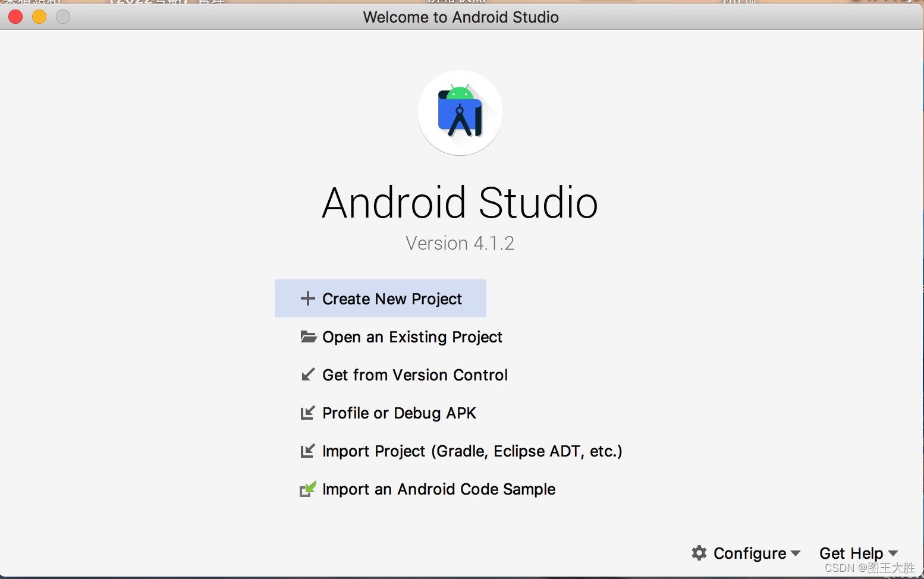This screenshot has height=579, width=924.
Task: Click the Version 4.1.2 text
Action: pyautogui.click(x=460, y=243)
